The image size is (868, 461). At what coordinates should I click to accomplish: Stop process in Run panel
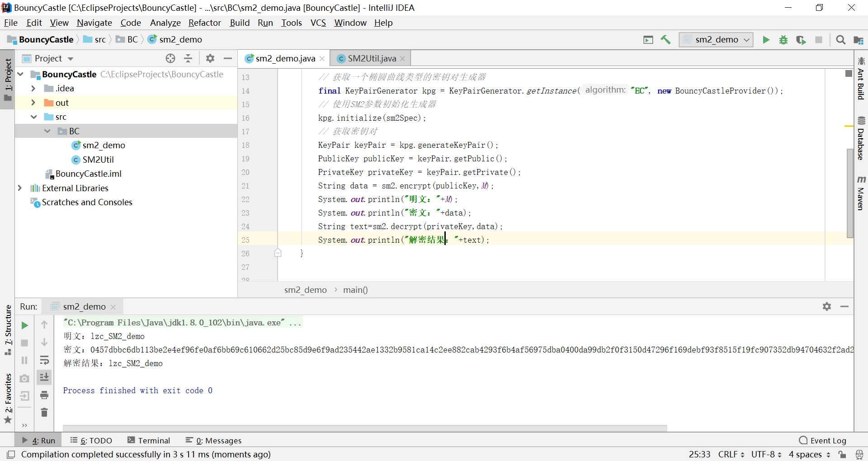point(25,343)
